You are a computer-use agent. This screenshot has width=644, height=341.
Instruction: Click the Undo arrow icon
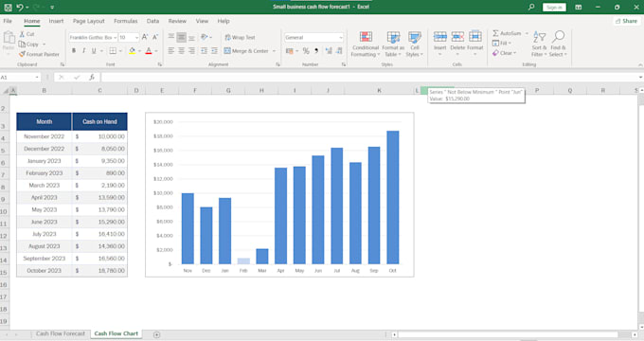pyautogui.click(x=20, y=7)
